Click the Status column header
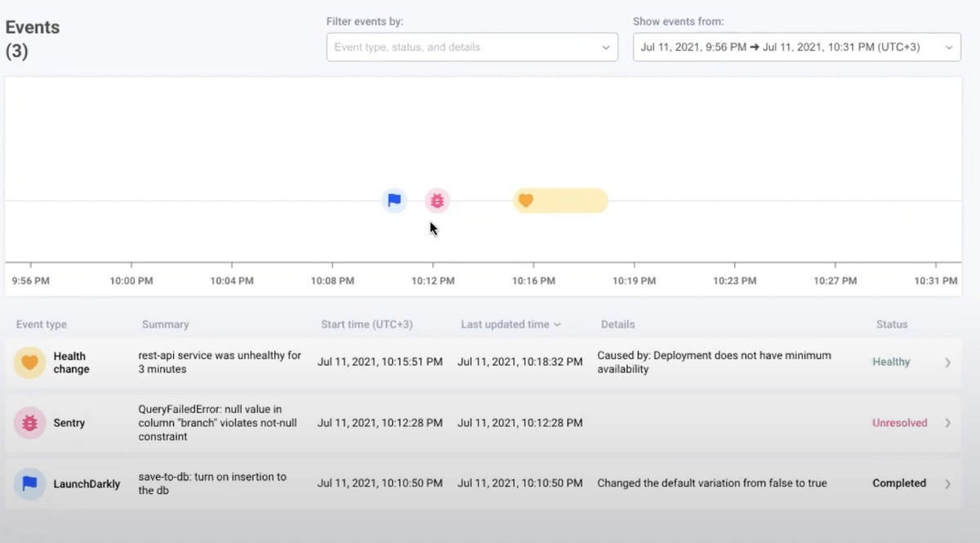This screenshot has height=543, width=980. click(891, 324)
